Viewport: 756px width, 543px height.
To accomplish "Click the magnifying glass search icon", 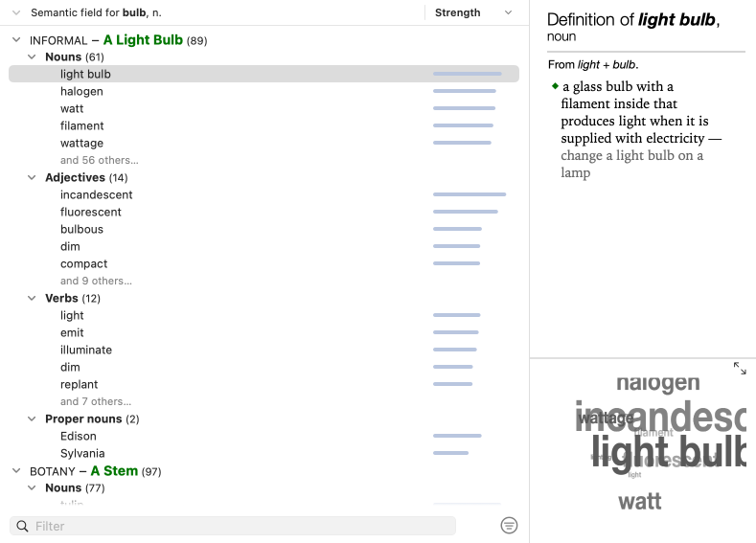I will click(x=22, y=526).
